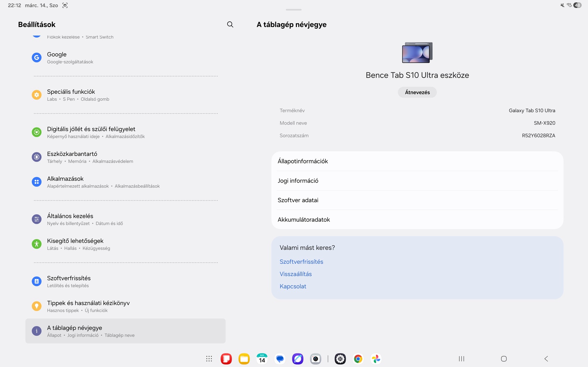The width and height of the screenshot is (588, 367).
Task: Click the Átnevezés rename button
Action: (x=417, y=92)
